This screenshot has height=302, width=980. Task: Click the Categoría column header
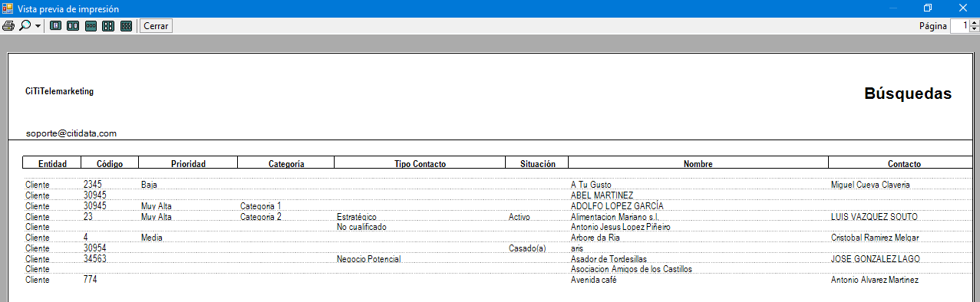point(287,163)
